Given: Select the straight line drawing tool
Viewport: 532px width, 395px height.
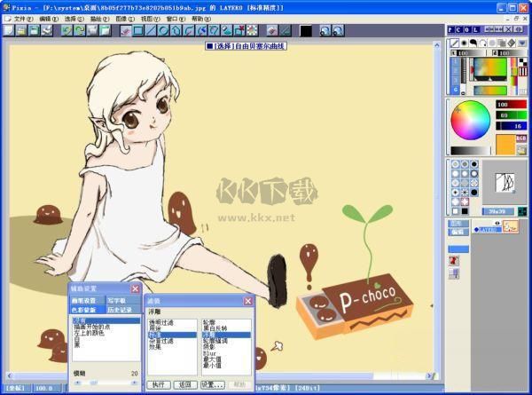Looking at the screenshot, I should 152,30.
